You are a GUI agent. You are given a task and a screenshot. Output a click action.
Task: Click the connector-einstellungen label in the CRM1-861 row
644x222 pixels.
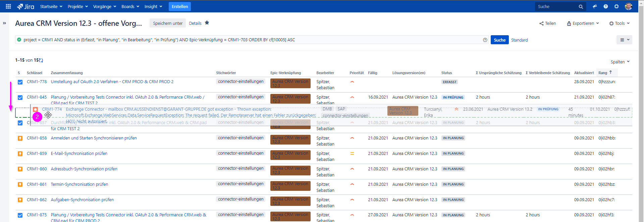tap(241, 184)
